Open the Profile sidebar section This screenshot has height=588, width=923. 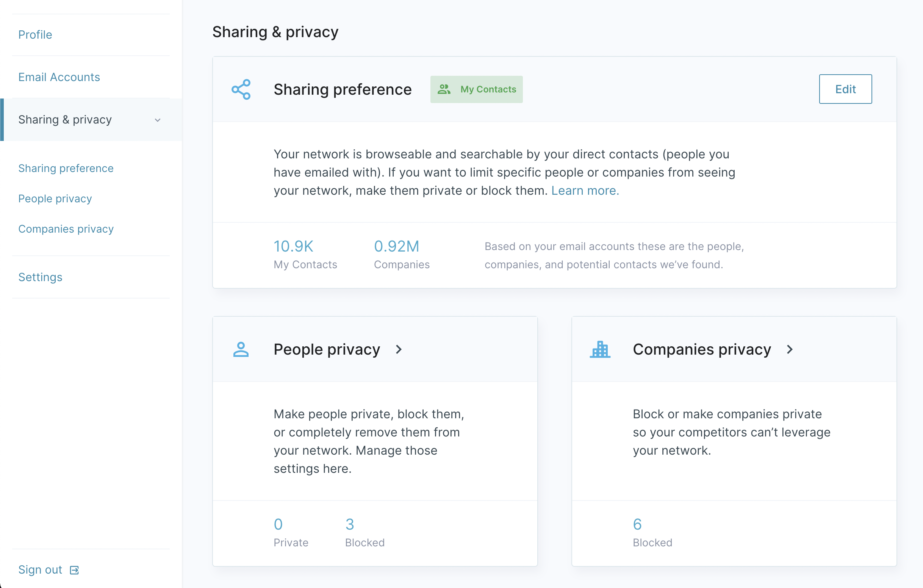(35, 34)
